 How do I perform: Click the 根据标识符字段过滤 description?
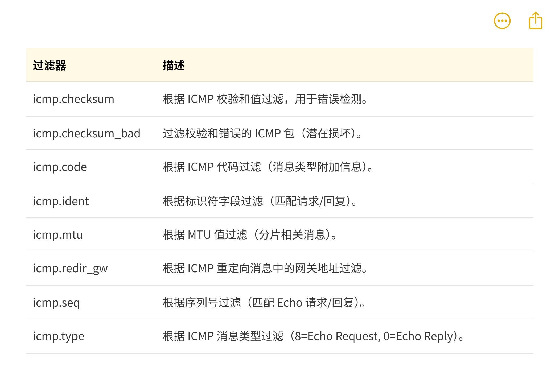coord(260,201)
